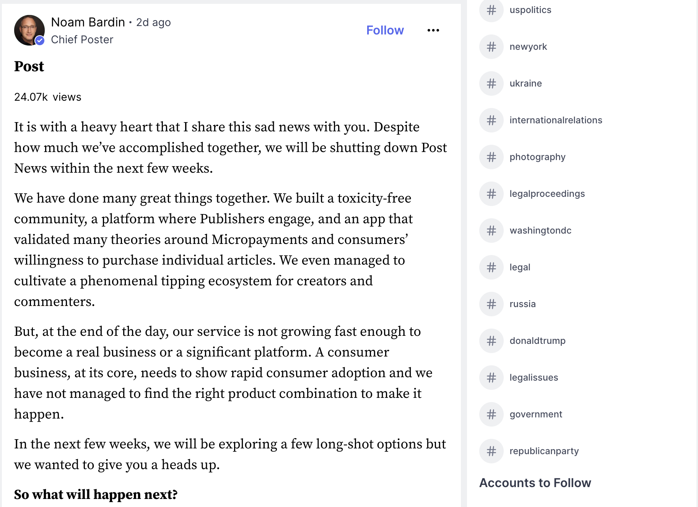The width and height of the screenshot is (698, 507).
Task: Click the hash icon beside uspolitics
Action: tap(491, 10)
